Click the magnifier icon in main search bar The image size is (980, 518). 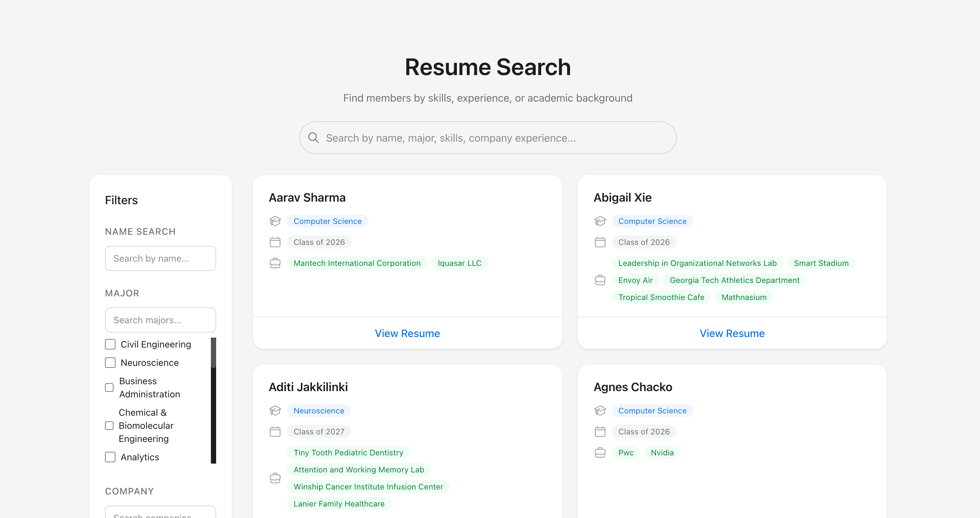(x=314, y=138)
